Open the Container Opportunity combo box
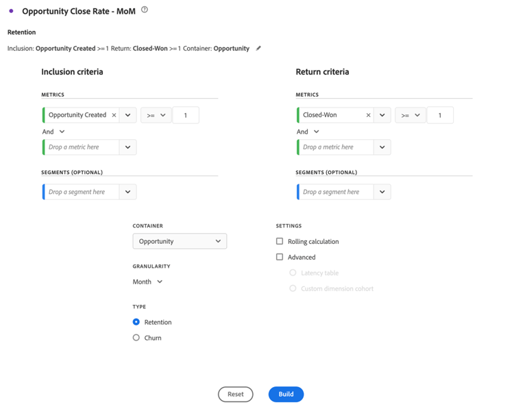The width and height of the screenshot is (514, 420). click(180, 241)
